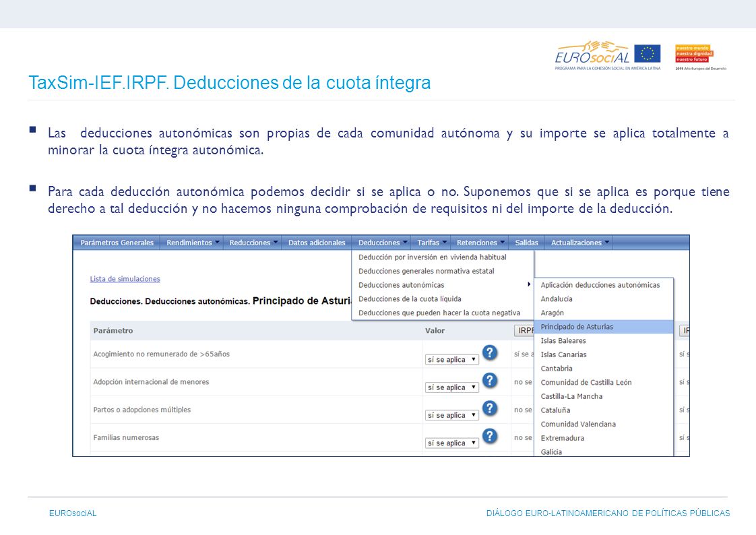Choose Aragón from the submenu

[x=604, y=313]
